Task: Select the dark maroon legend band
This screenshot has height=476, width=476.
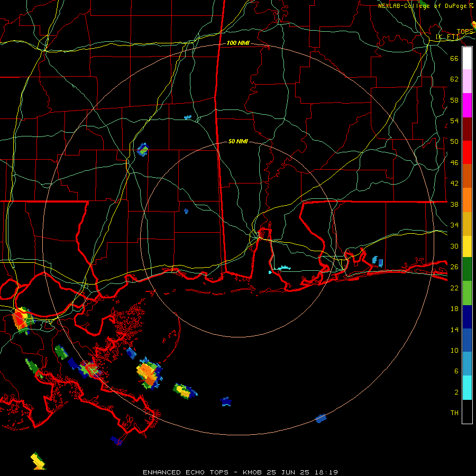Action: pos(467,129)
